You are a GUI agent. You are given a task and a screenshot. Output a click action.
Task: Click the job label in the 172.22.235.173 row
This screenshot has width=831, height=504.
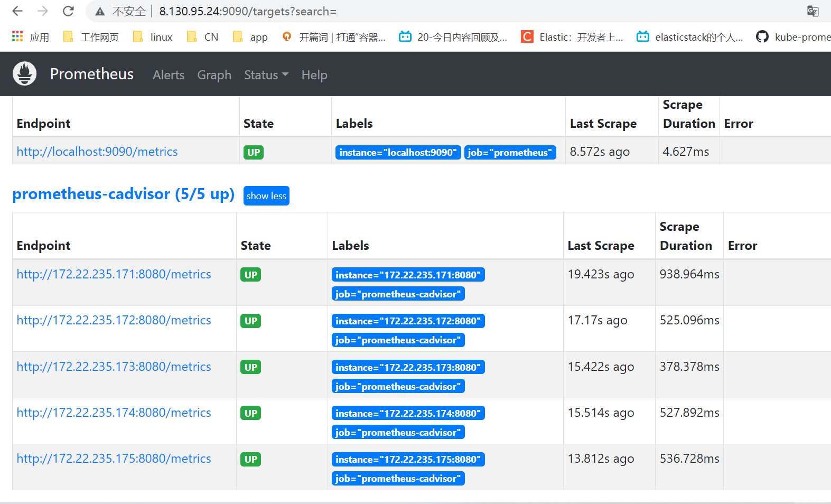click(398, 386)
